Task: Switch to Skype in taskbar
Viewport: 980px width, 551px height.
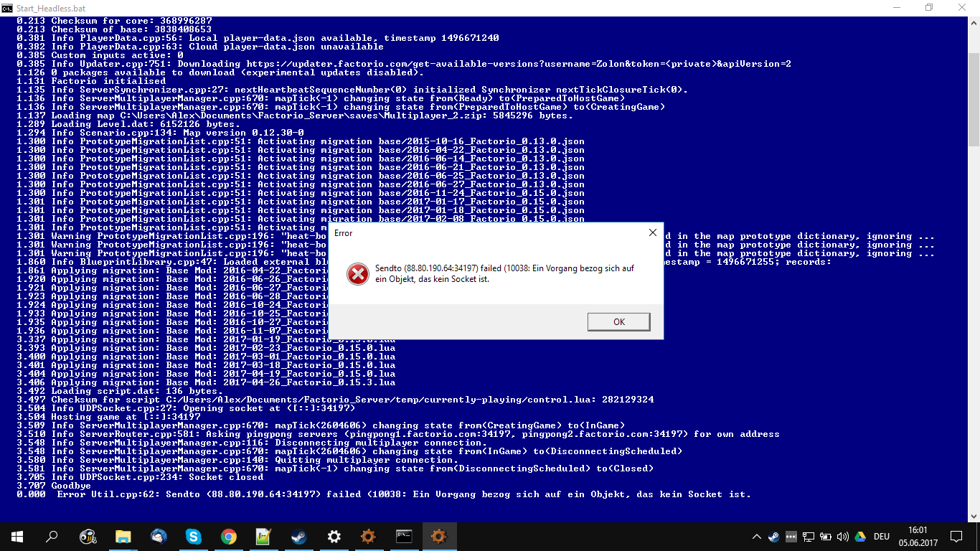Action: pos(193,537)
